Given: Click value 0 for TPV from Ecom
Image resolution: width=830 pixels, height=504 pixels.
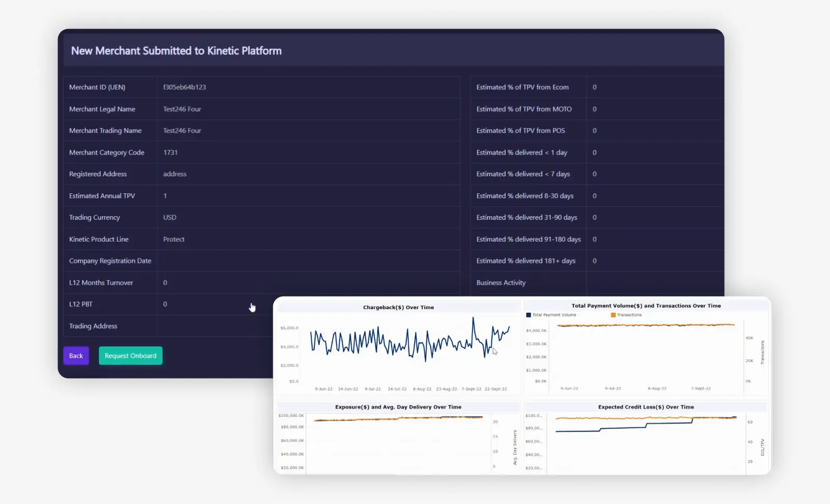Looking at the screenshot, I should (x=594, y=87).
